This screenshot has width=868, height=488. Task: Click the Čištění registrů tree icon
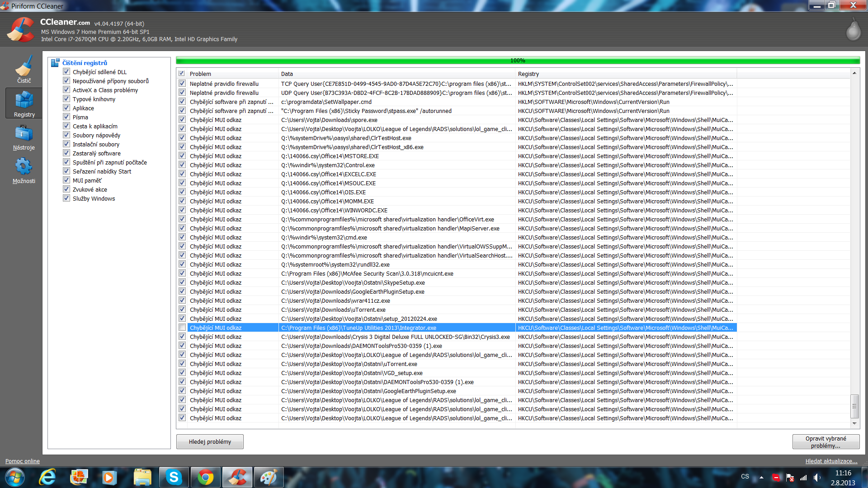coord(55,63)
